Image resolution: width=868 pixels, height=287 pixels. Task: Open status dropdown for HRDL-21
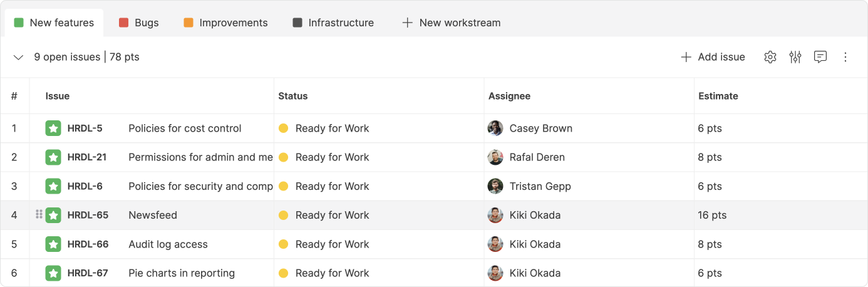[332, 157]
